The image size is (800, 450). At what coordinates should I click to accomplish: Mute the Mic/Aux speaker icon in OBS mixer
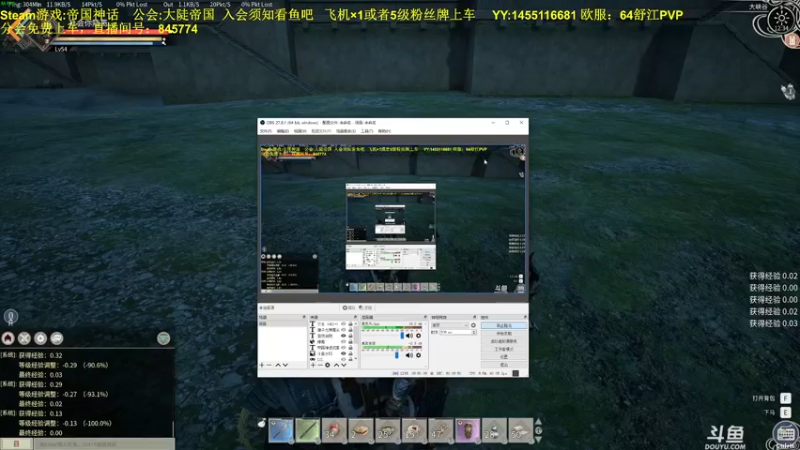tap(409, 336)
